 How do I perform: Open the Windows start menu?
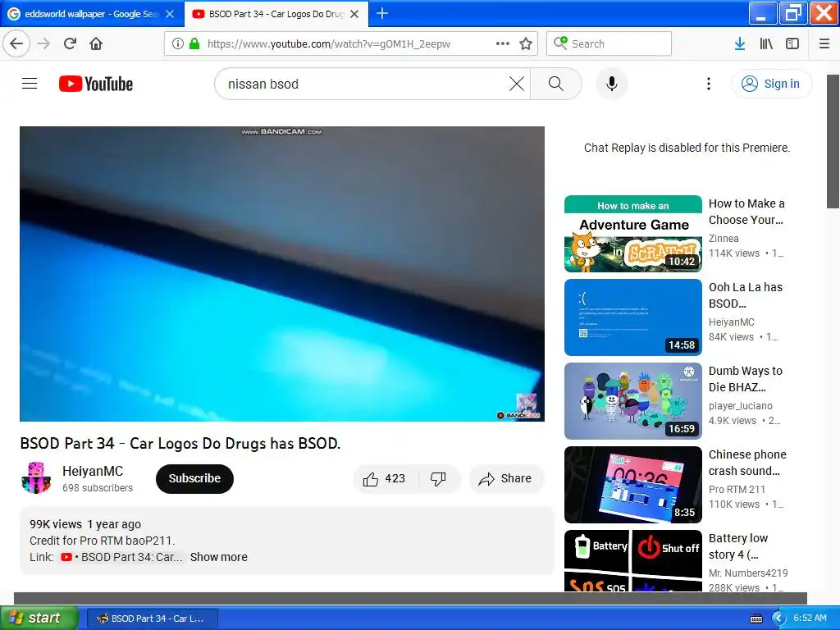pyautogui.click(x=39, y=618)
